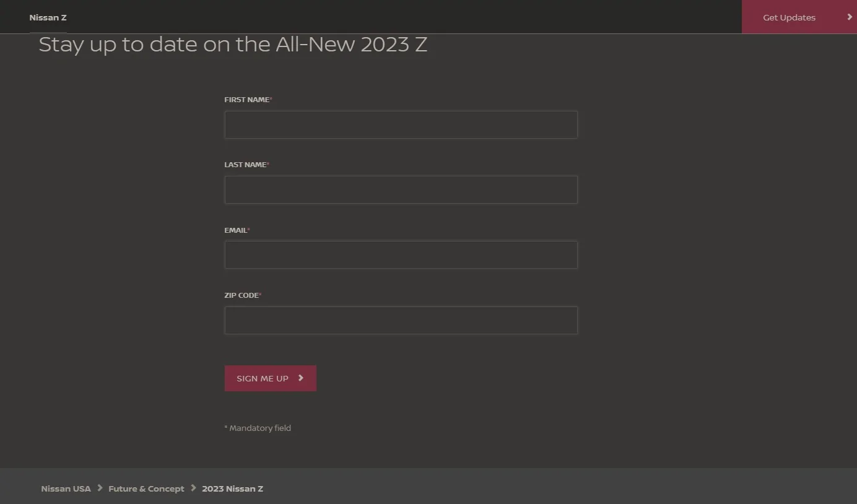Open the Nissan Z tab
The height and width of the screenshot is (504, 857).
click(x=48, y=17)
